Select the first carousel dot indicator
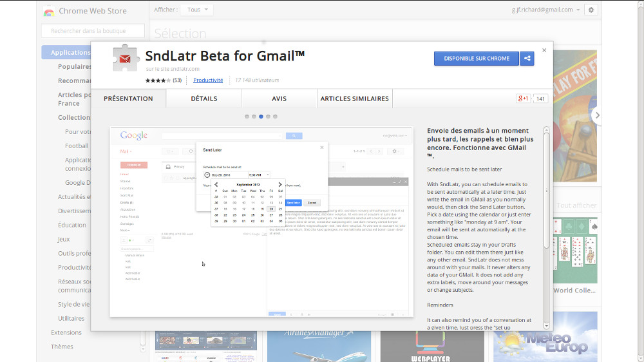This screenshot has width=644, height=362. [x=247, y=117]
